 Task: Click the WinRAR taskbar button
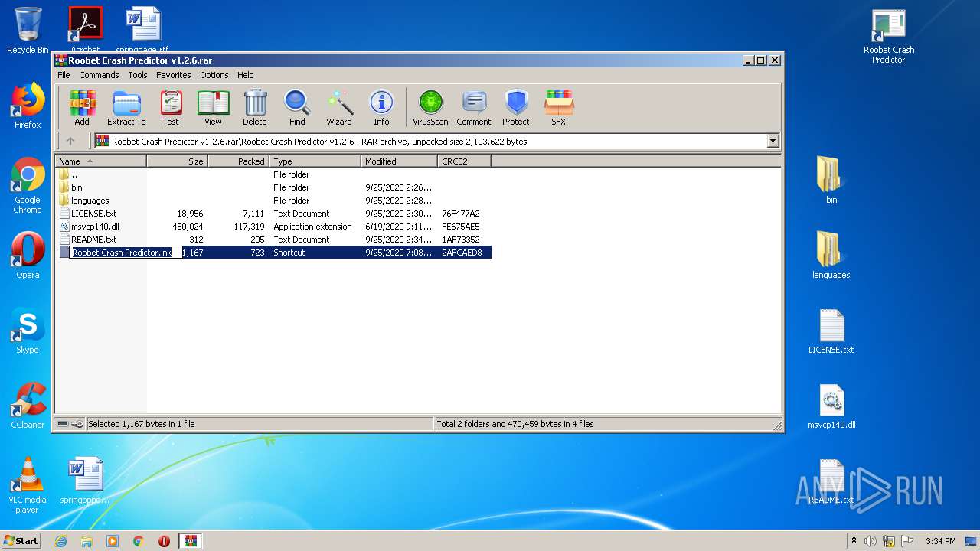(190, 541)
